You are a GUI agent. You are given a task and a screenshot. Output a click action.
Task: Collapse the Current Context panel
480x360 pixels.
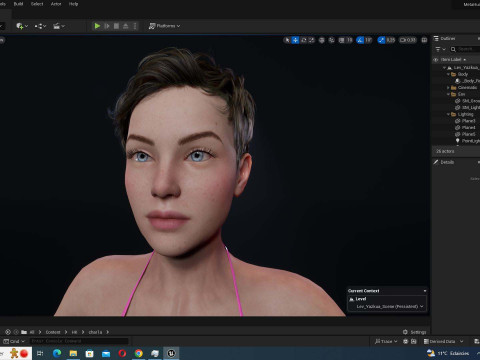click(425, 291)
